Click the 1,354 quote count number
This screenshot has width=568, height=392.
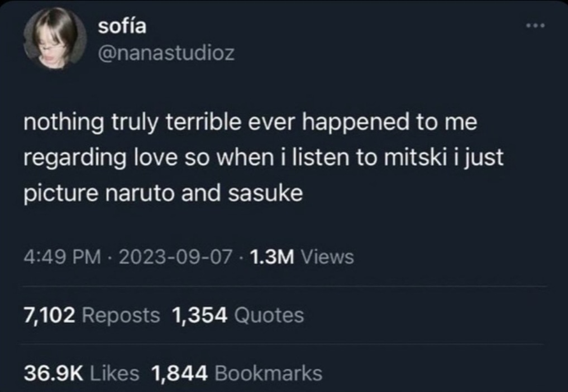pyautogui.click(x=201, y=315)
